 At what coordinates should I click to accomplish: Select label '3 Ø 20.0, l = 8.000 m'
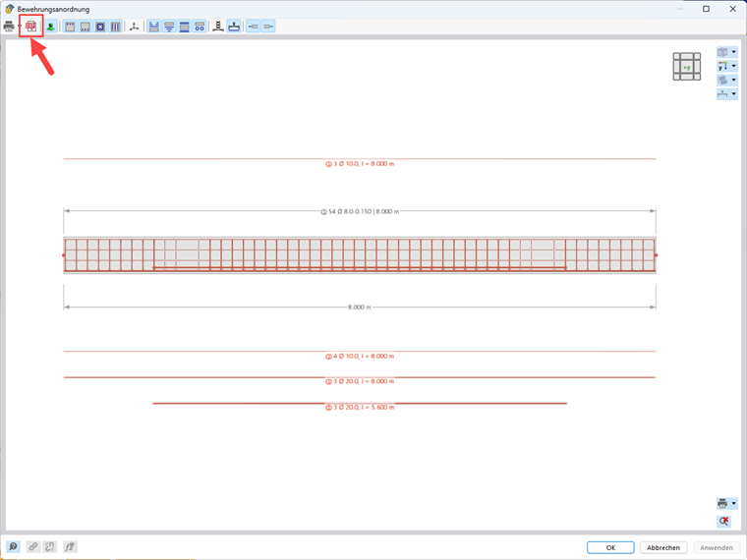click(x=360, y=381)
